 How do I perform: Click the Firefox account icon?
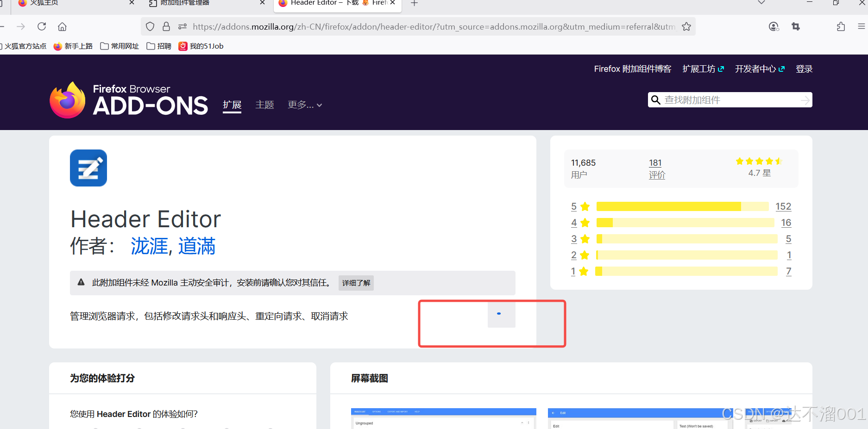coord(773,26)
